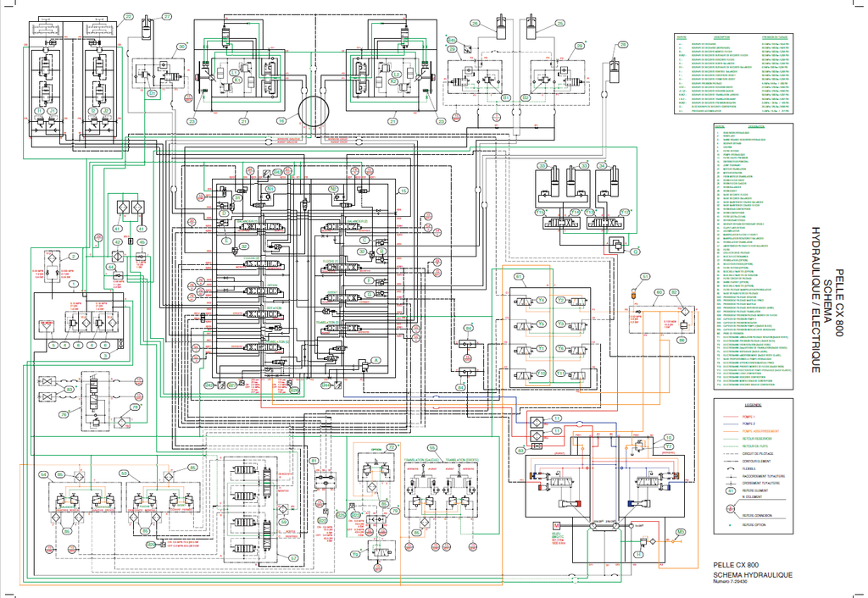Click component marker 81

[x=314, y=460]
